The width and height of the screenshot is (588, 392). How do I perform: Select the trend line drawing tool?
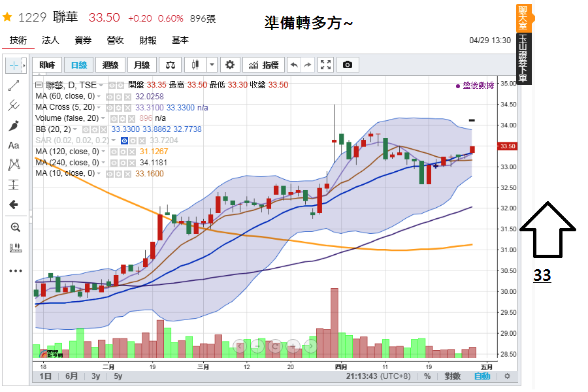[x=14, y=86]
